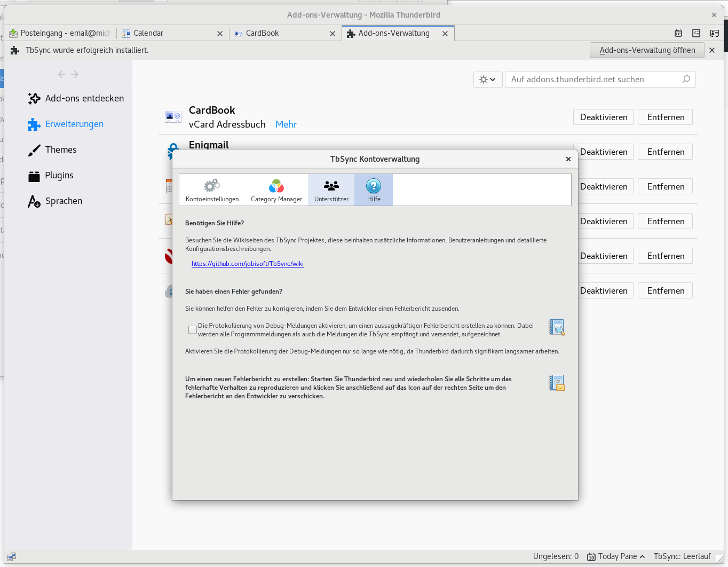
Task: Open address book toolbar icon
Action: (715, 33)
